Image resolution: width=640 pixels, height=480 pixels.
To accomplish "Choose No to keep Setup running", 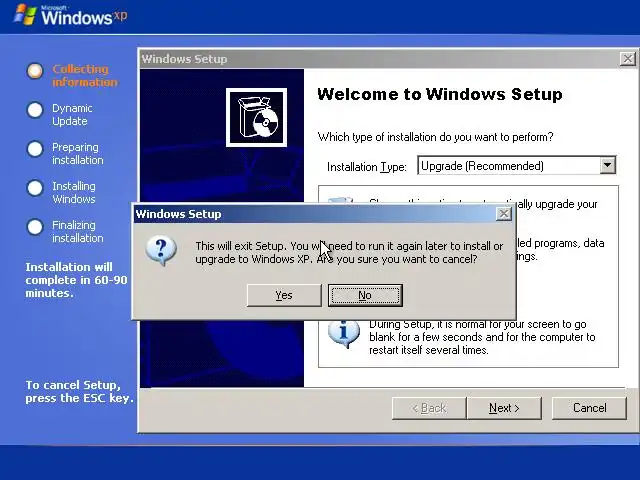I will [365, 295].
